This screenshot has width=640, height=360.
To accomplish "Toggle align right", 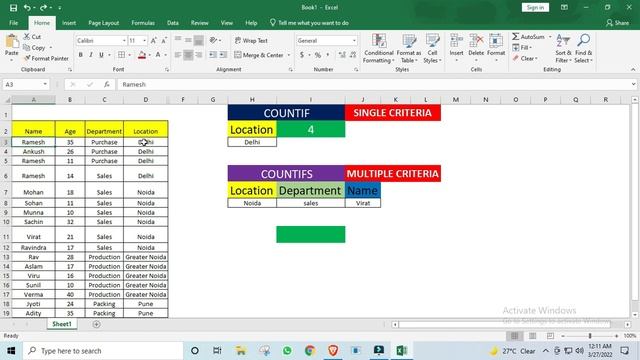I will [198, 55].
